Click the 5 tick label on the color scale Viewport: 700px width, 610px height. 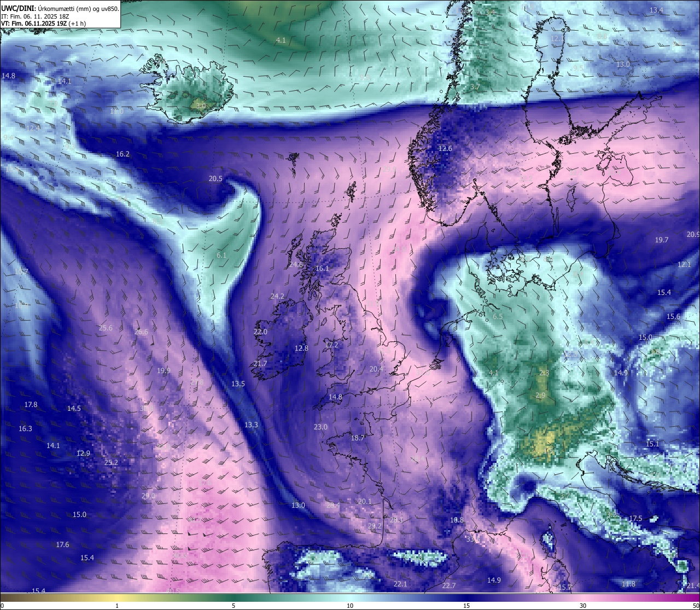point(234,606)
